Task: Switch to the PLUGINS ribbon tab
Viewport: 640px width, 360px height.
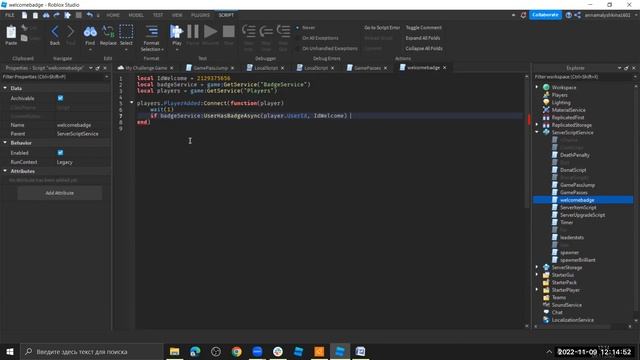Action: 200,15
